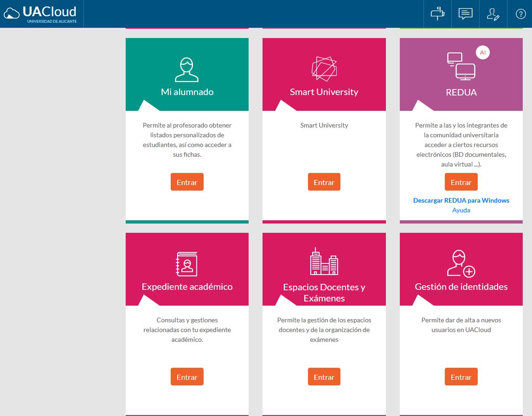Click the REDUA card title

461,92
